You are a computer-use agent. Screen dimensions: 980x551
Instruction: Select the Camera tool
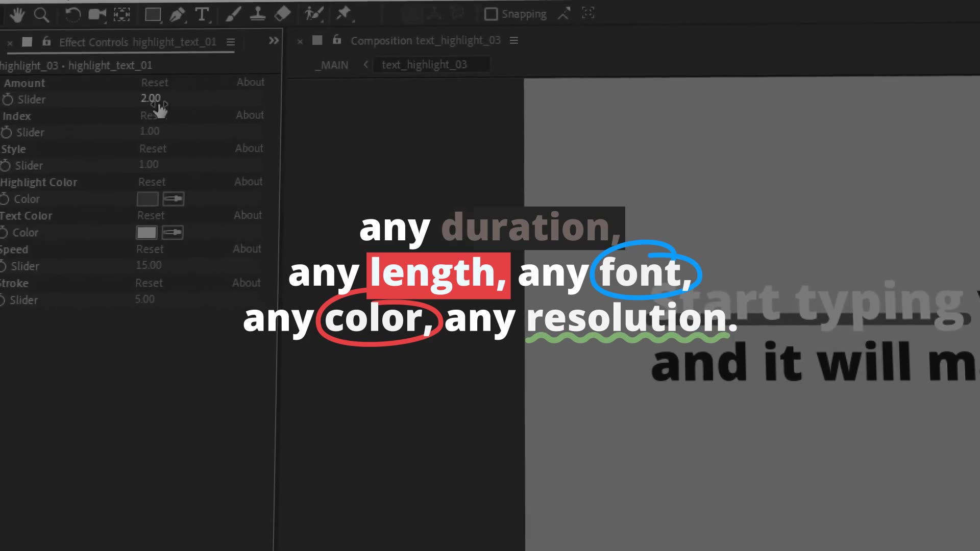click(97, 14)
